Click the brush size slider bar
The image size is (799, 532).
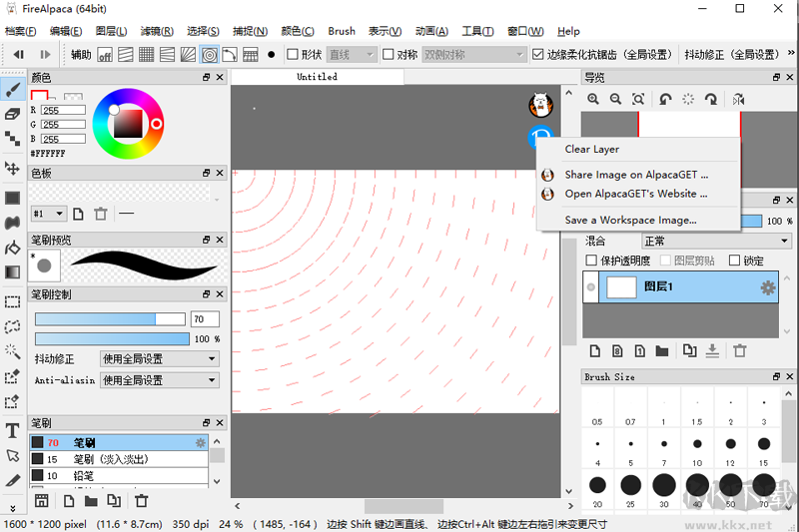[x=110, y=319]
